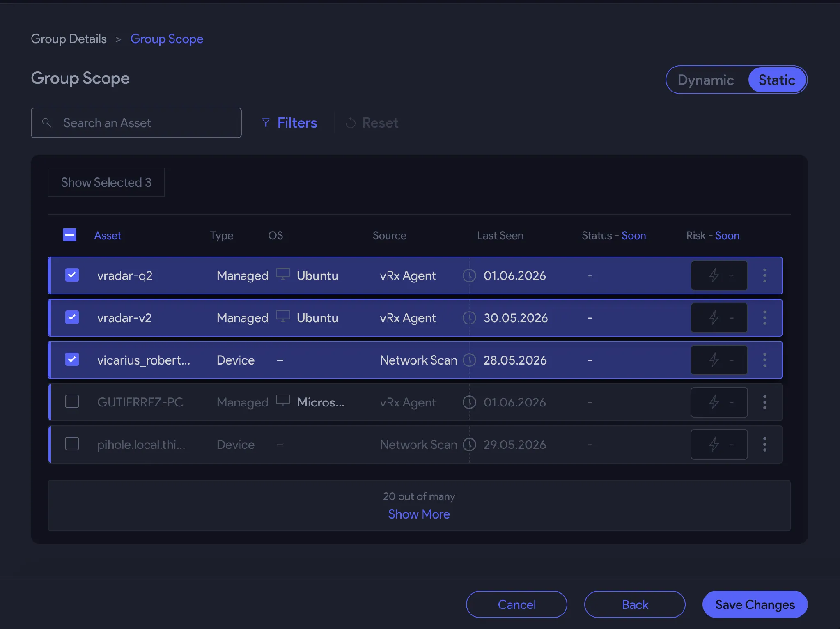The image size is (840, 629).
Task: Click monitor OS icon in vradar-q2 row
Action: tap(283, 274)
